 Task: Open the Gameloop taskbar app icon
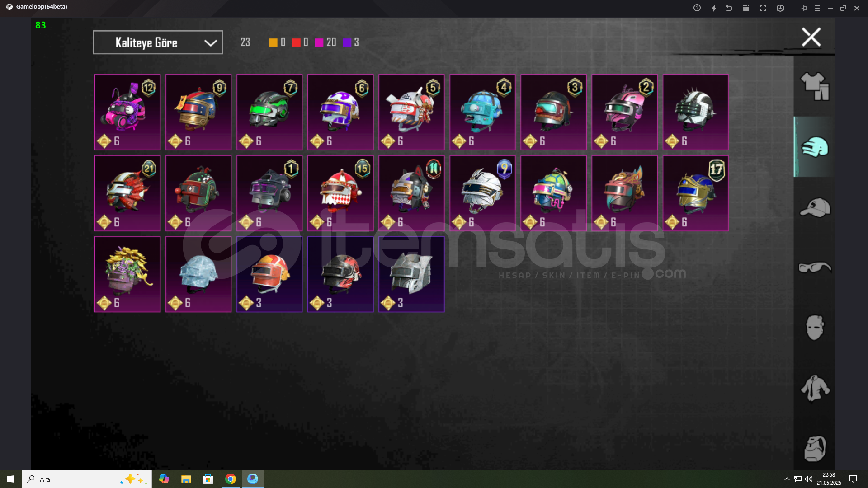point(253,479)
